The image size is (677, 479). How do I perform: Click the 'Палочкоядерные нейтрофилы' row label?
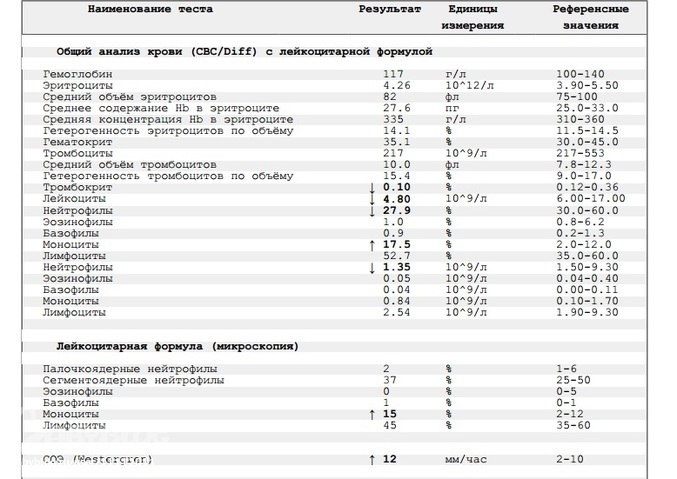[x=131, y=369]
